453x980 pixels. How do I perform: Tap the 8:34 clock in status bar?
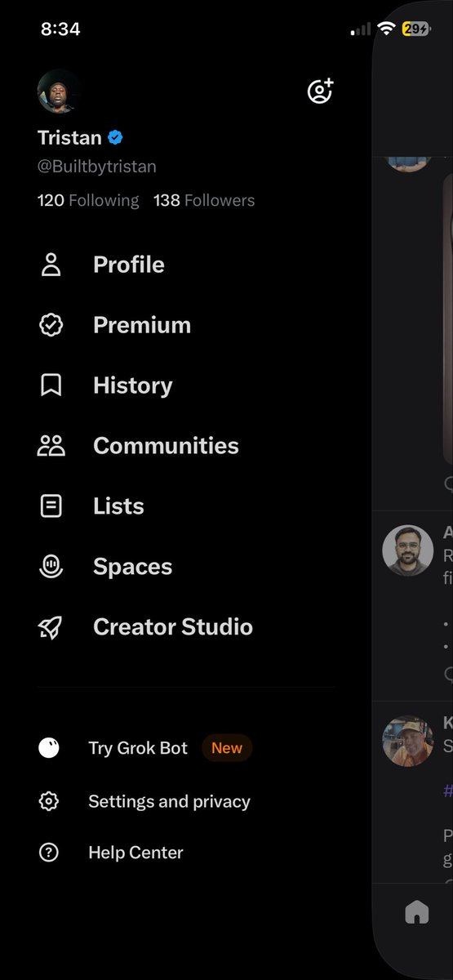60,29
